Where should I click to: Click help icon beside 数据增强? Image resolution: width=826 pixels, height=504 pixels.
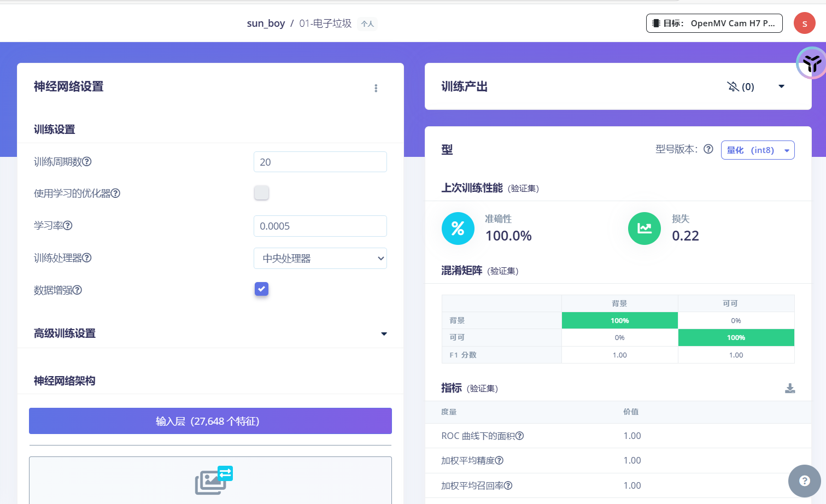77,290
